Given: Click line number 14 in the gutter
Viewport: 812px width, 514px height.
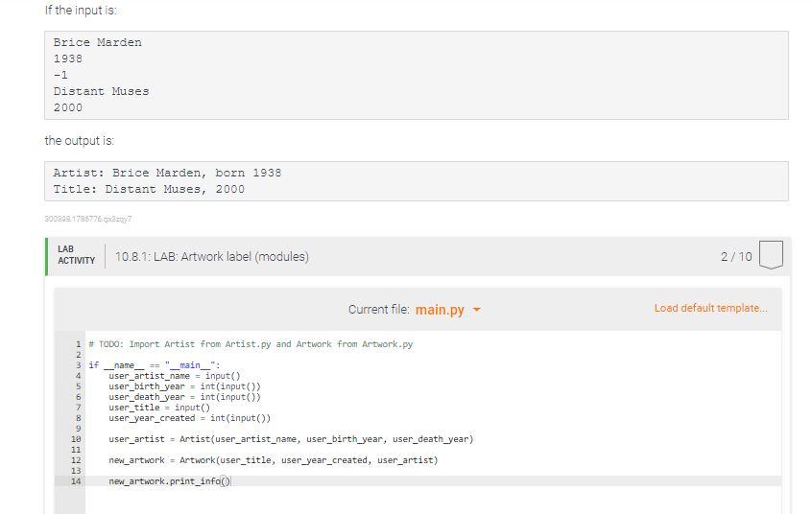Looking at the screenshot, I should [x=76, y=481].
